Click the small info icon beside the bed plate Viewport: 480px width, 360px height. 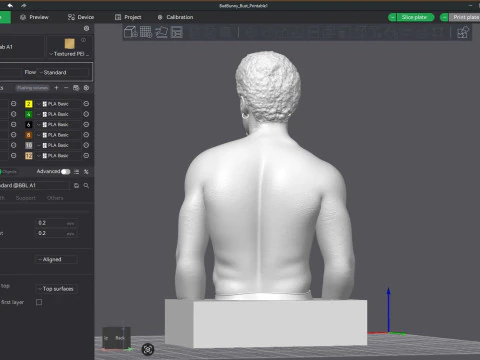(83, 40)
